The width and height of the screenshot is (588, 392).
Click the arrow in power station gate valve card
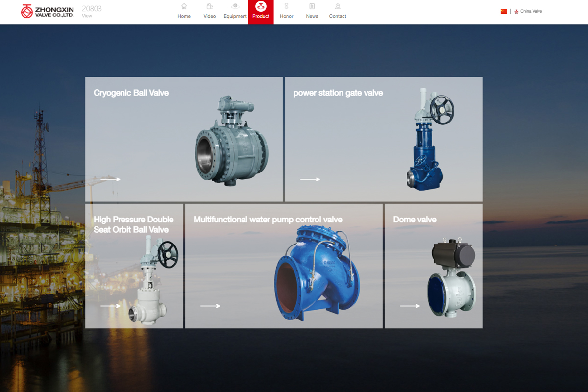coord(310,179)
